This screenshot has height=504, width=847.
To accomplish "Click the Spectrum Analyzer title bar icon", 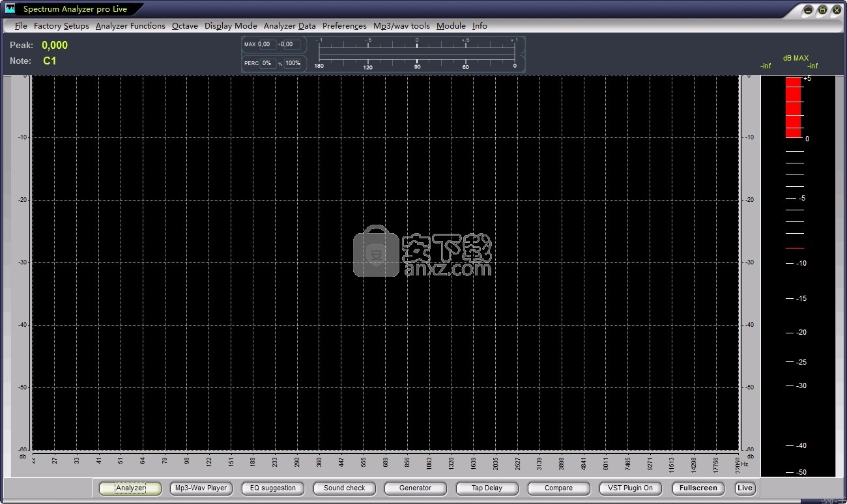I will pos(10,8).
